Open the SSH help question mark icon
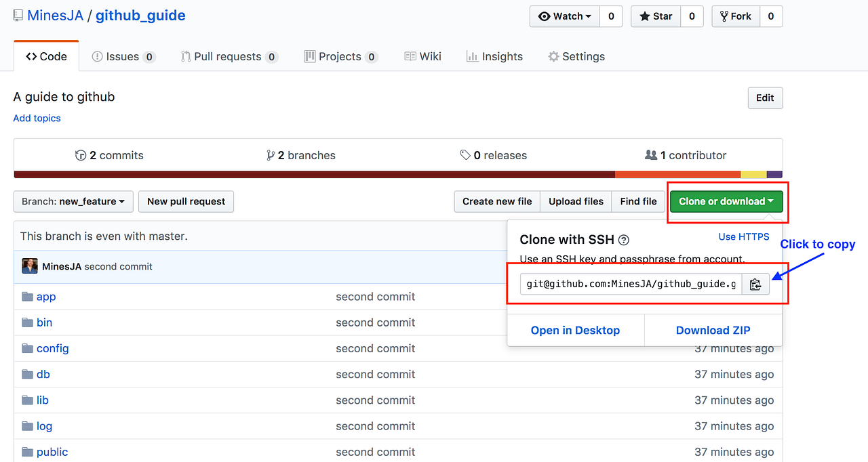 [x=623, y=239]
